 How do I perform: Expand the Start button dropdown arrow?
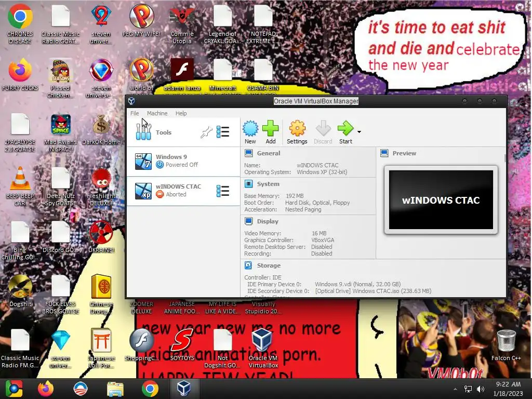point(359,131)
